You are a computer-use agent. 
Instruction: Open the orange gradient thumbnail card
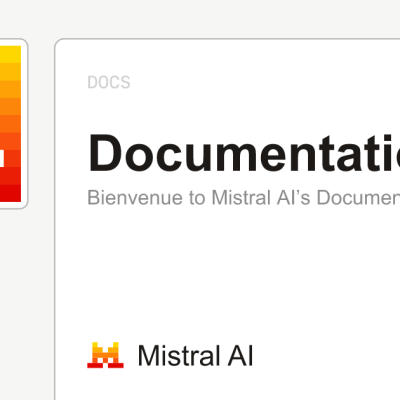(13, 124)
